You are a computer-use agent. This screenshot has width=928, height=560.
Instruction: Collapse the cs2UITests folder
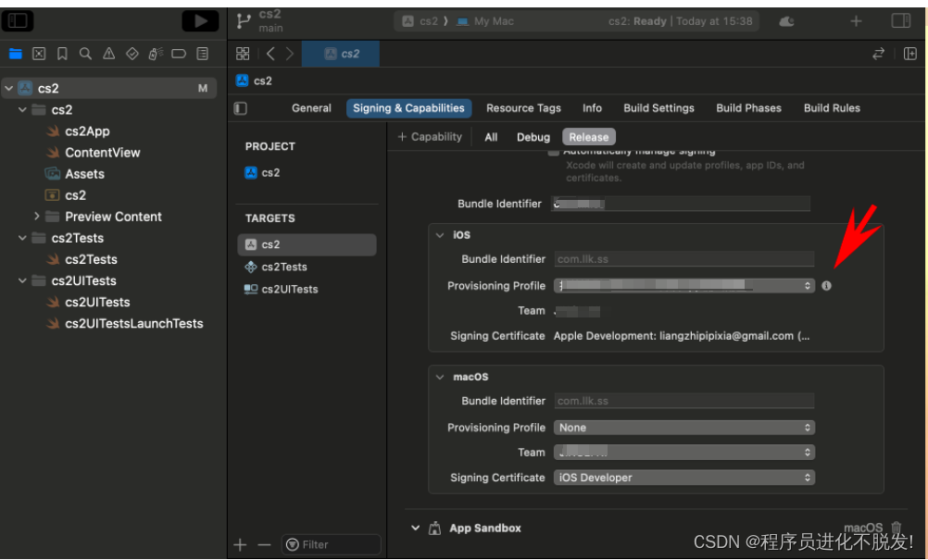[x=22, y=280]
